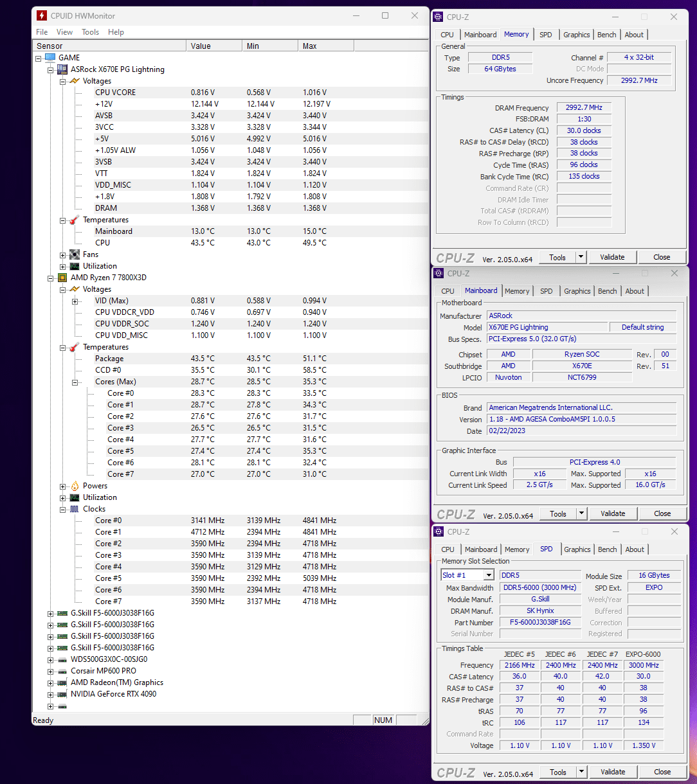This screenshot has width=697, height=784.
Task: Open Tools dropdown arrow in CPU-Z SPD window
Action: pyautogui.click(x=581, y=772)
